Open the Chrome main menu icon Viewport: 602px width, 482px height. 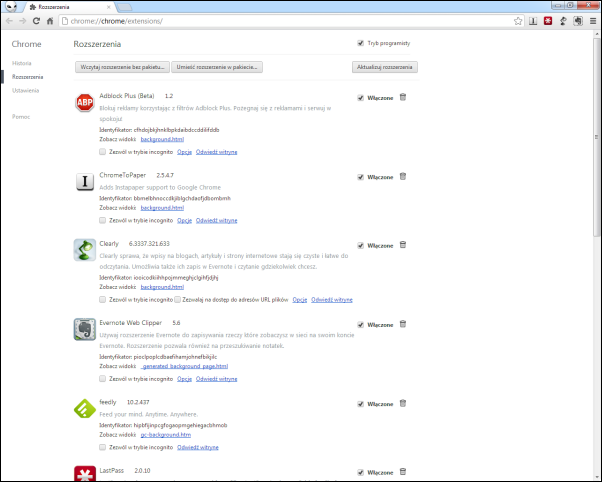tap(593, 21)
